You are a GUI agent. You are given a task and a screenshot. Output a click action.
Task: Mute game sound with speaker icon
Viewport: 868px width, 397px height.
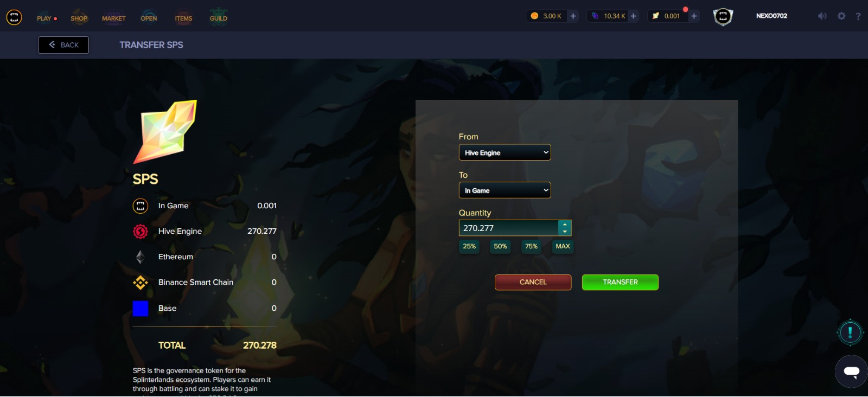click(x=822, y=16)
